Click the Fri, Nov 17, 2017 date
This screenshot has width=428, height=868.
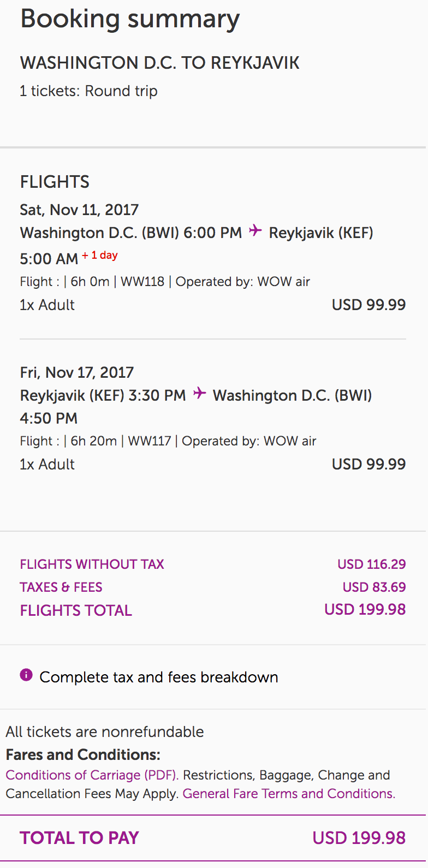[76, 372]
